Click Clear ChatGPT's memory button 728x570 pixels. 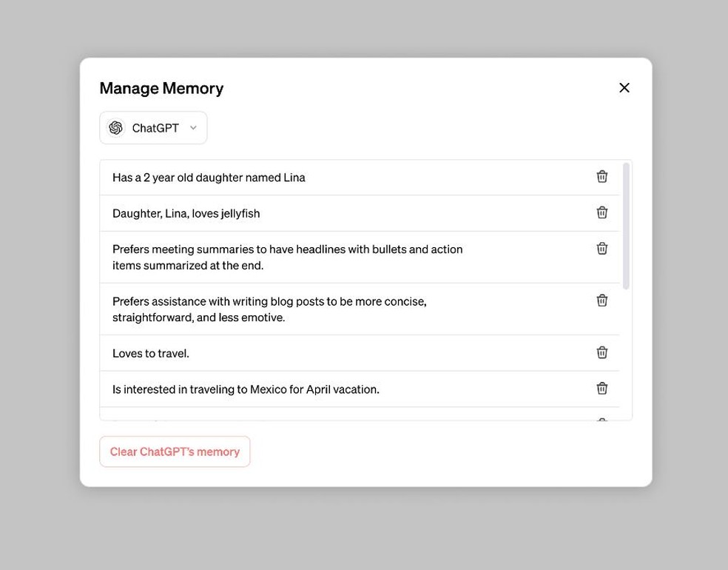click(175, 452)
